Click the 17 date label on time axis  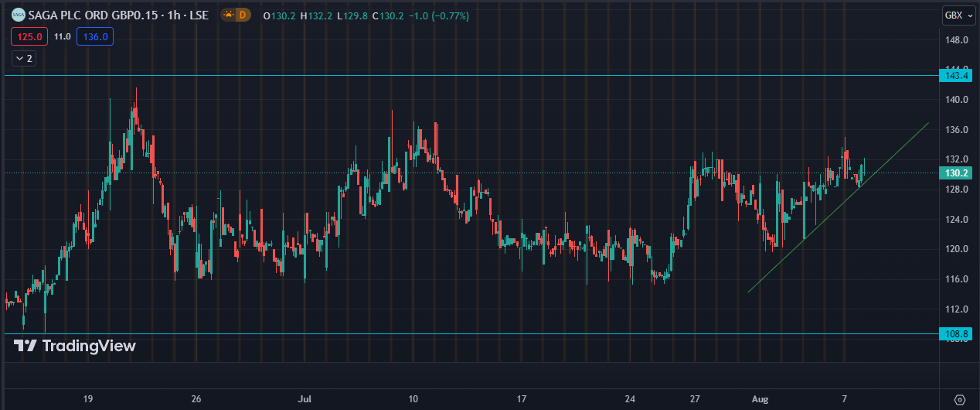(522, 399)
